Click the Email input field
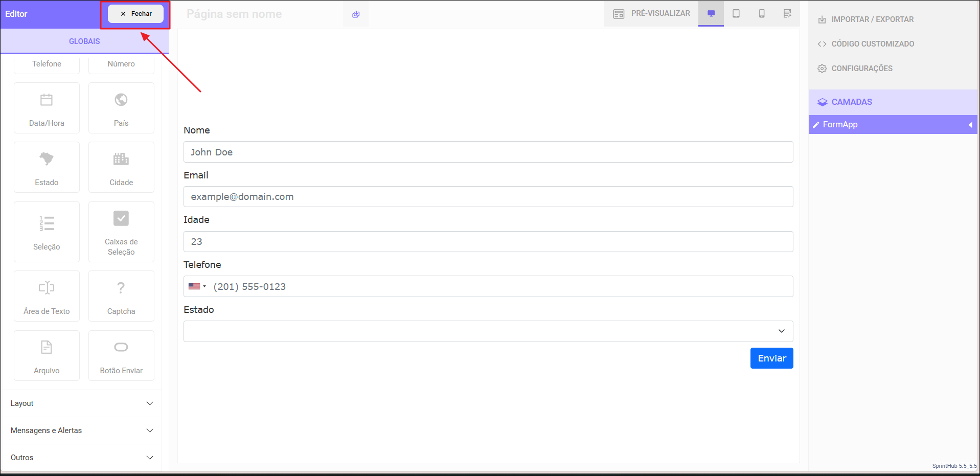 (488, 197)
